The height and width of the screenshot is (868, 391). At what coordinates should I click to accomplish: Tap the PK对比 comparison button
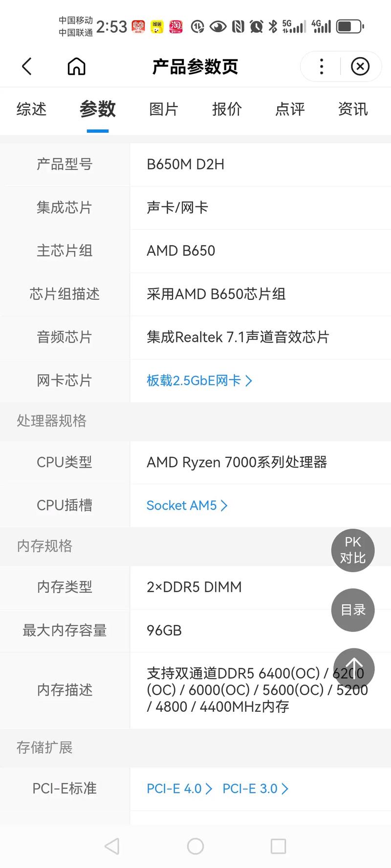(x=353, y=550)
